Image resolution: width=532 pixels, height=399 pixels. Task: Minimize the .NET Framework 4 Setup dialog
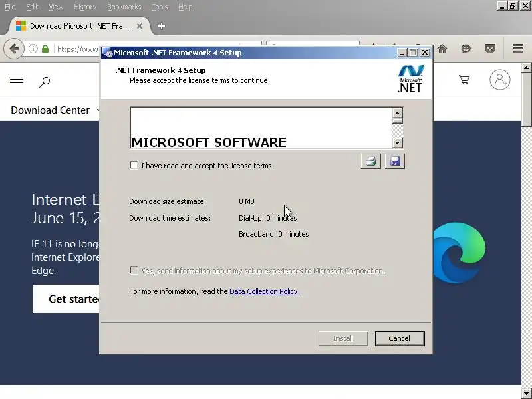click(x=402, y=53)
